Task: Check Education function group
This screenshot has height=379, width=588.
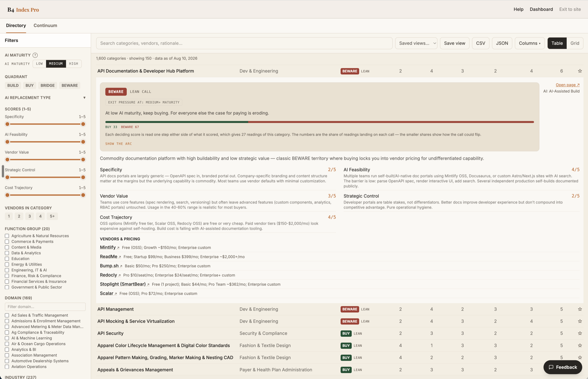Action: coord(7,259)
